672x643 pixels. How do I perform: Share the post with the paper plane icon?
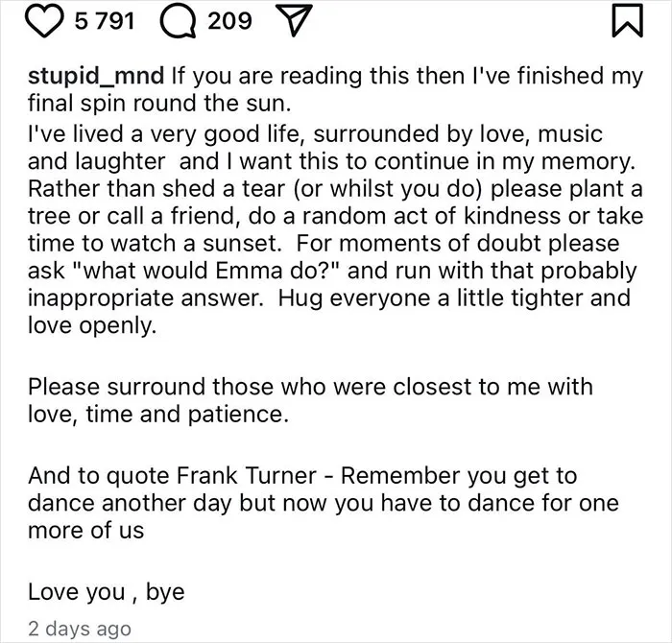[294, 21]
